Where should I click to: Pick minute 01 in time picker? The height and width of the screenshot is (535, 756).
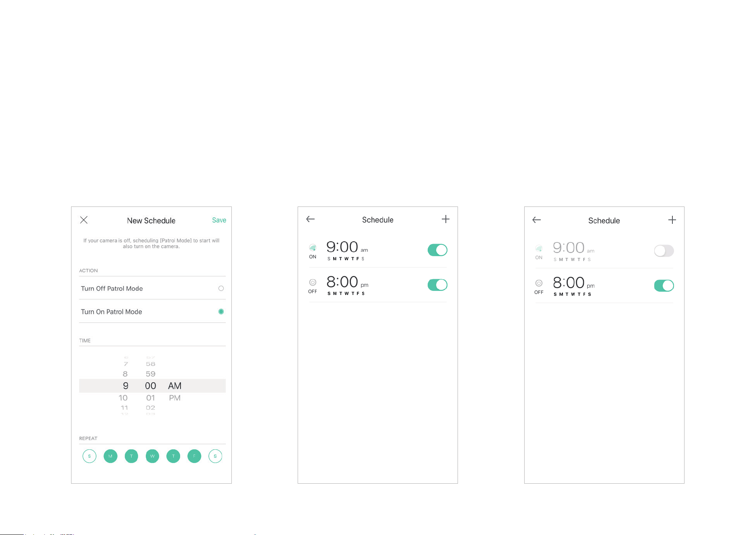coord(151,398)
